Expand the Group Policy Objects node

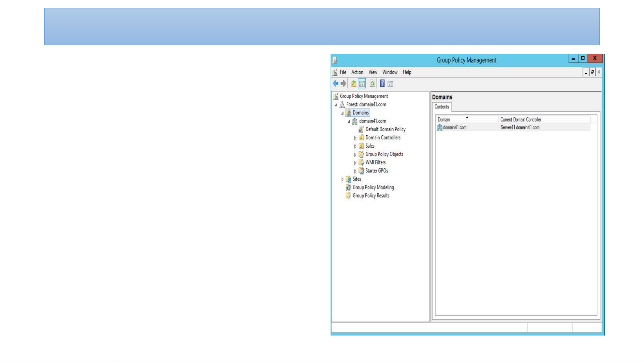click(x=355, y=155)
